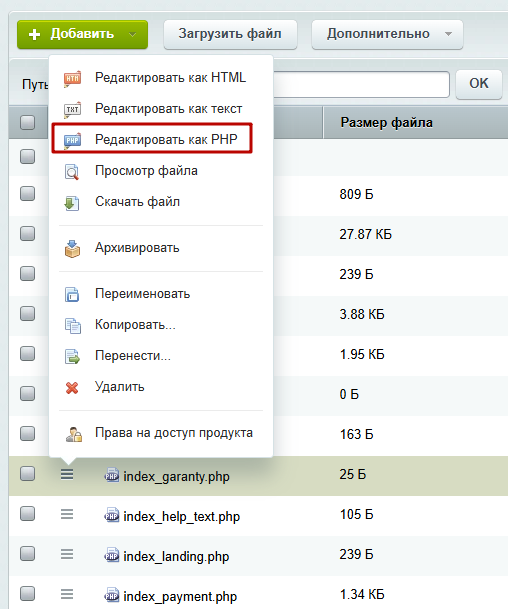The image size is (508, 609).
Task: Click the archive box icon
Action: (x=72, y=249)
